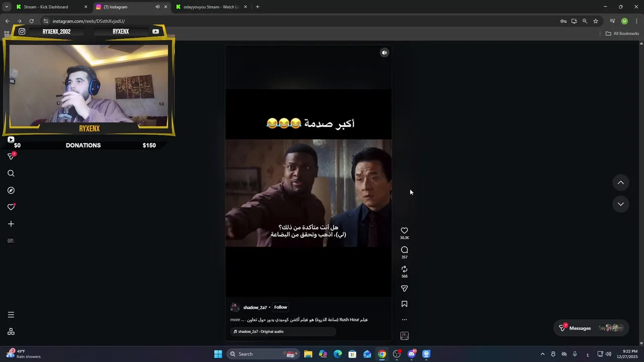Open a new browser tab

[x=258, y=7]
